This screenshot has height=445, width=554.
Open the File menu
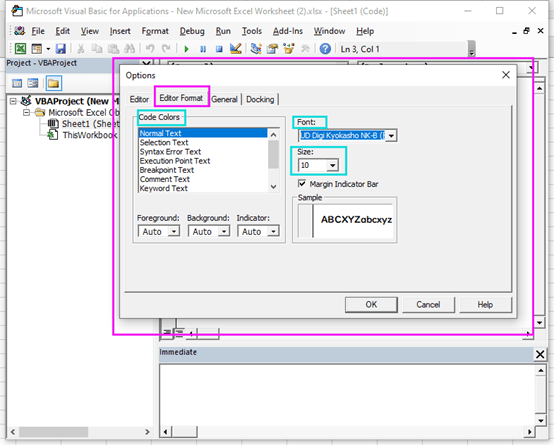pos(38,31)
